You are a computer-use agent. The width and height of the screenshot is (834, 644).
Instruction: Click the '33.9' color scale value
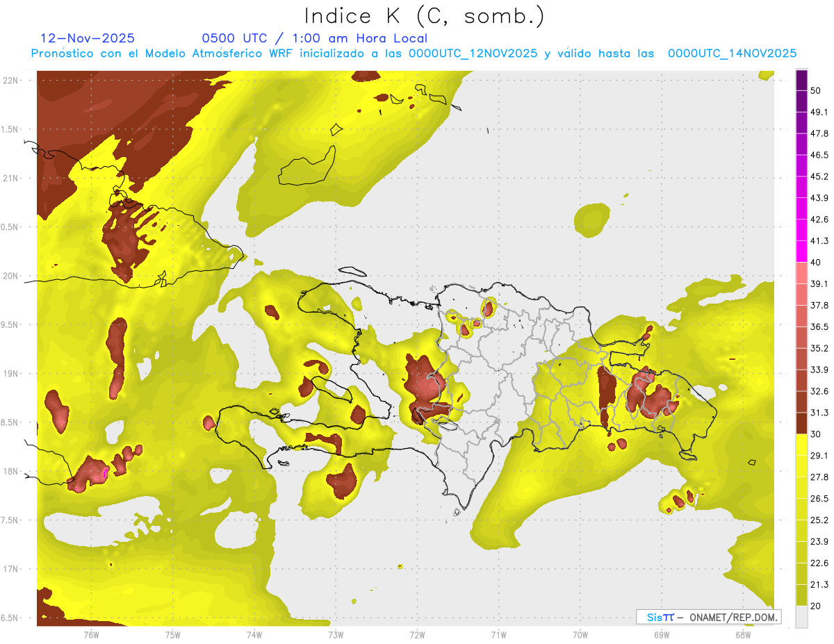coord(819,370)
